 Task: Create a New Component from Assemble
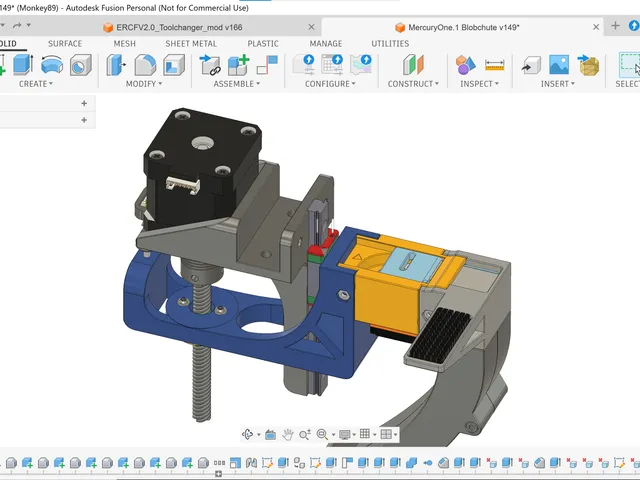[238, 65]
